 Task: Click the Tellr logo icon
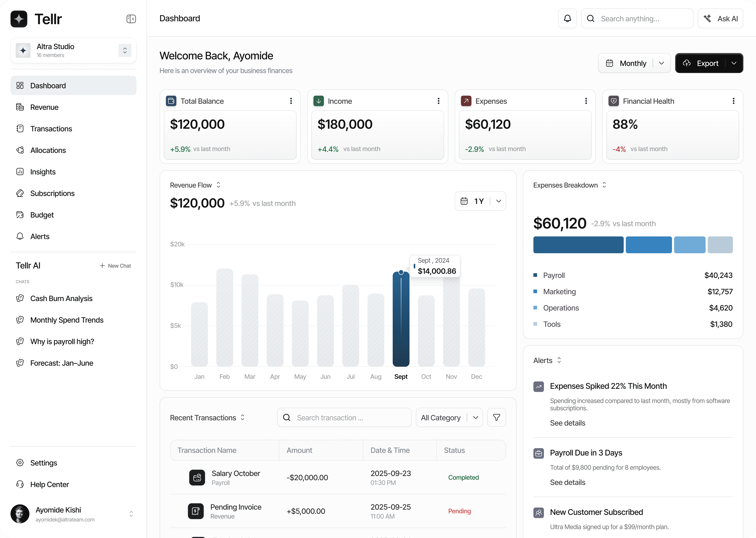click(x=19, y=19)
